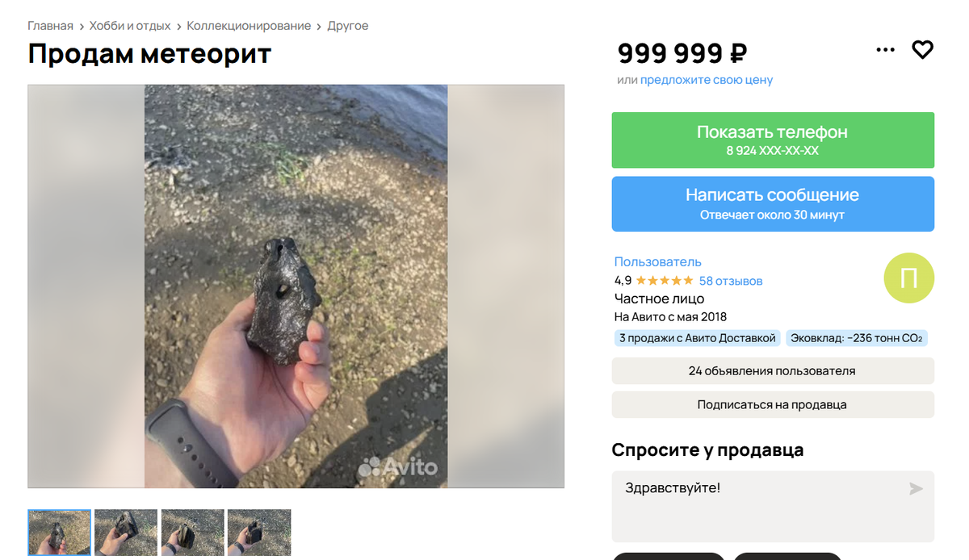
Task: Open the Другое breadcrumb category
Action: coord(348,26)
